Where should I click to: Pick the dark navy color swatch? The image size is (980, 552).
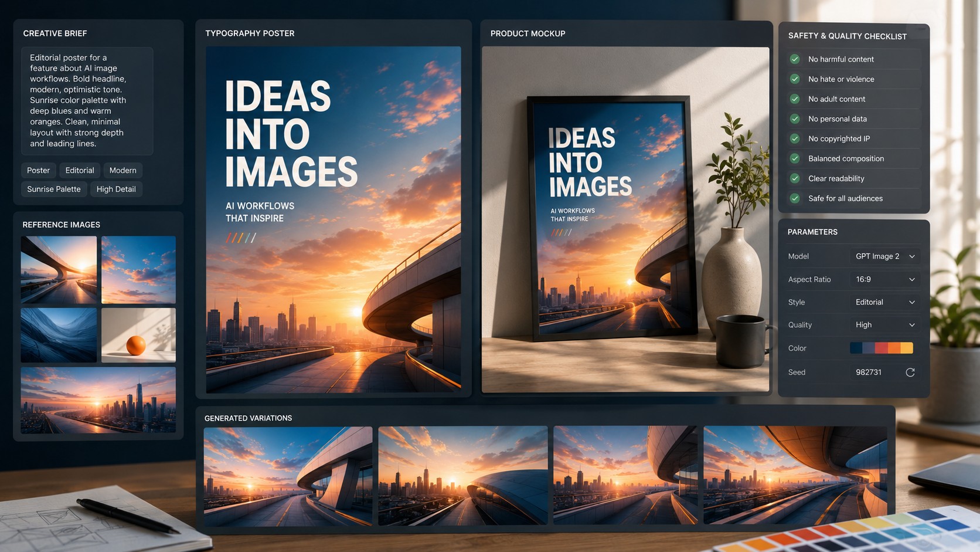click(856, 348)
